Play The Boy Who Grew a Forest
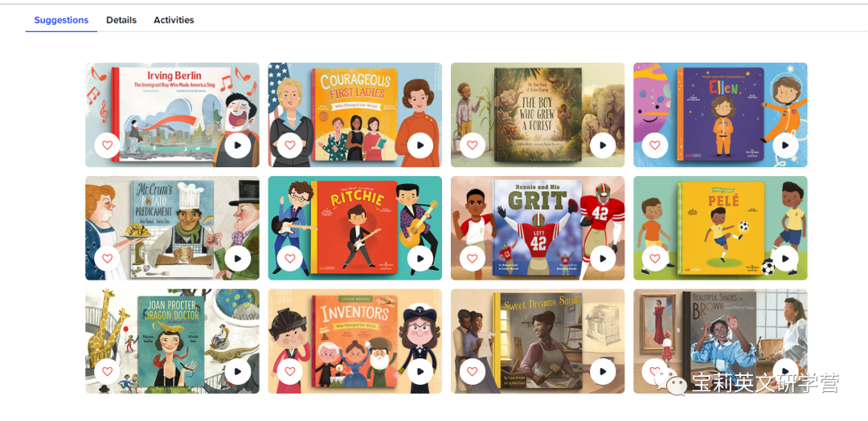This screenshot has height=421, width=868. tap(603, 145)
